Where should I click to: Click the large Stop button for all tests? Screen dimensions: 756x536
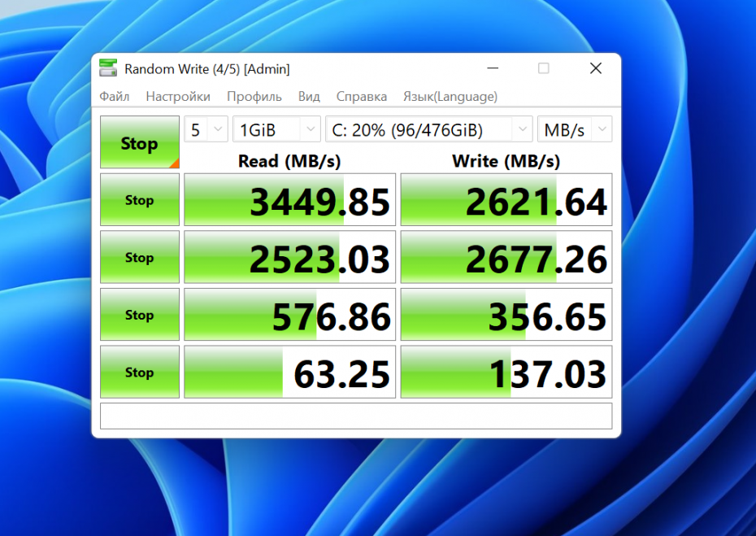pos(140,142)
